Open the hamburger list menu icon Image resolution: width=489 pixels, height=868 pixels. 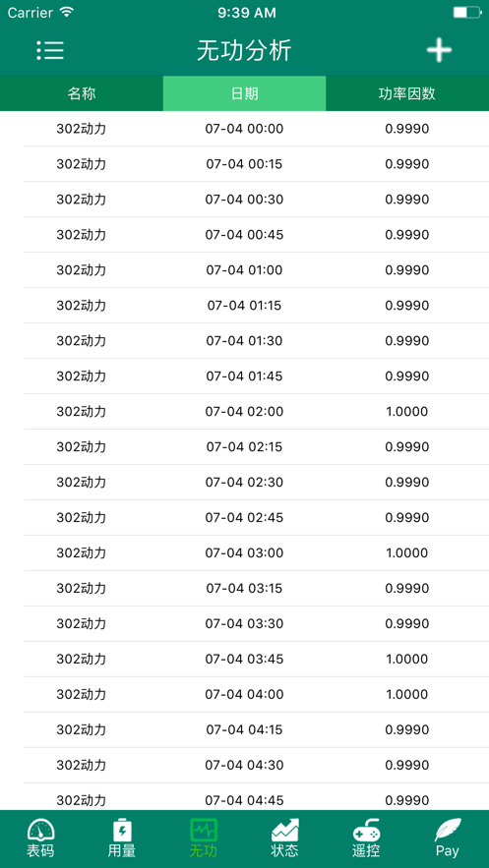pos(50,50)
